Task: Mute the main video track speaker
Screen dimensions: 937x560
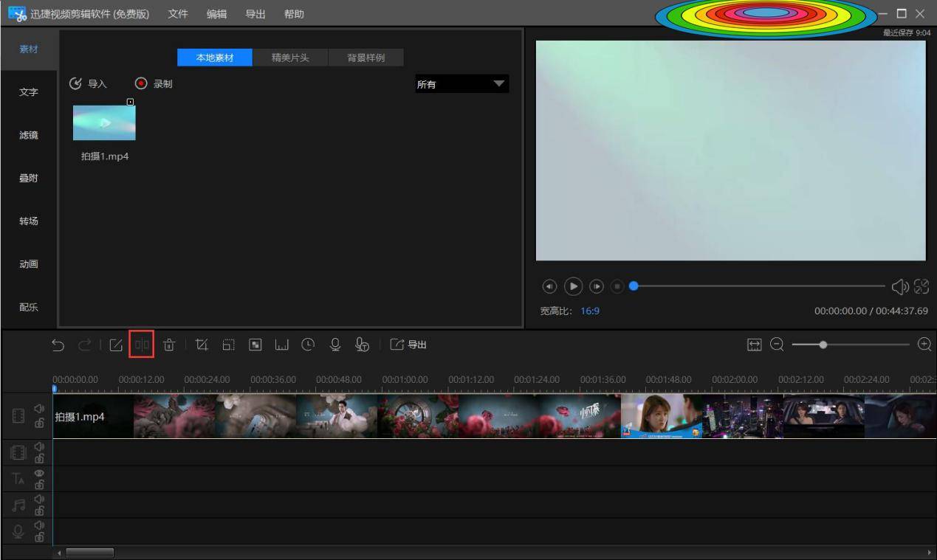Action: 39,409
